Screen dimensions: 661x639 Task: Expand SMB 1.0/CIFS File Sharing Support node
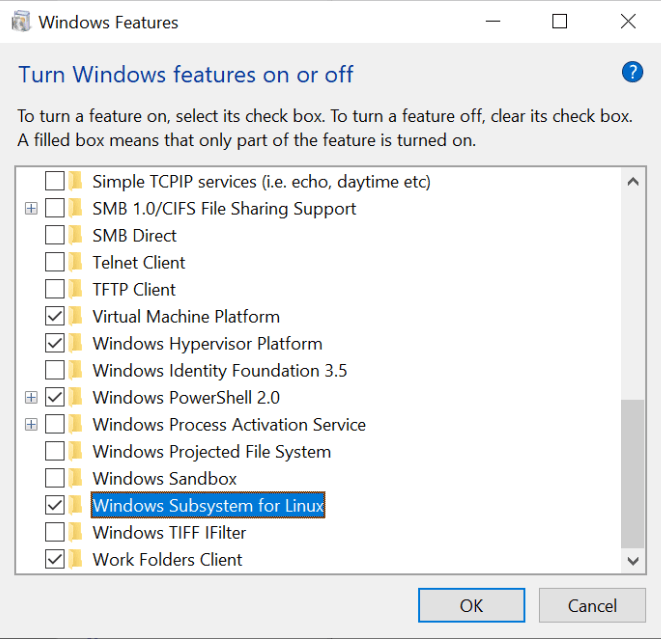coord(31,208)
